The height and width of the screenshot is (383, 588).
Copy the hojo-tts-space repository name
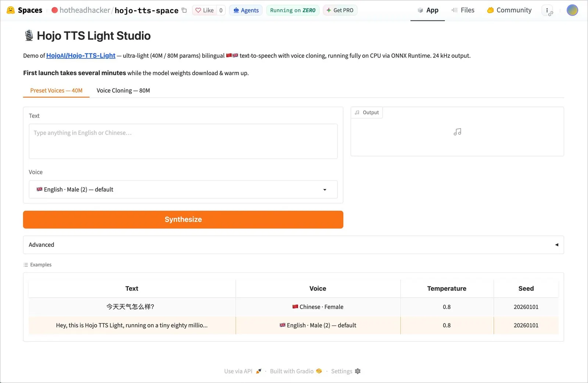point(184,10)
